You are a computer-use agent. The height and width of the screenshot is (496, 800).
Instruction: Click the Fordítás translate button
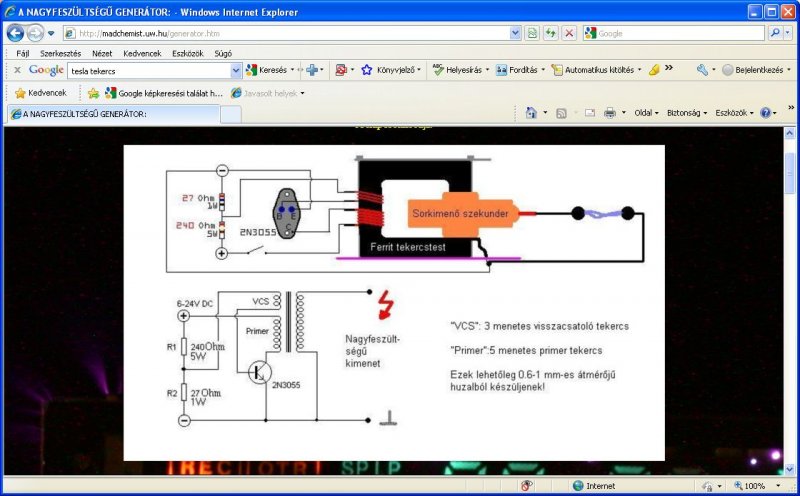520,70
